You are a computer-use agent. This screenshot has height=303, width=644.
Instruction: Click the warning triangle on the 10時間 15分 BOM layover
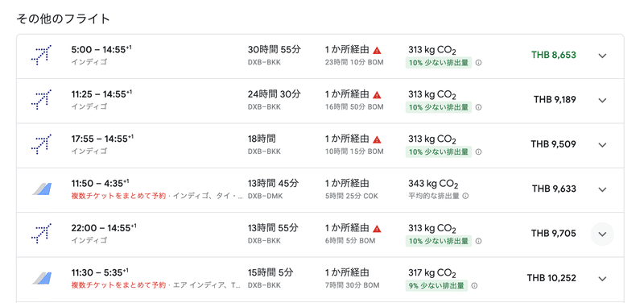pyautogui.click(x=377, y=139)
